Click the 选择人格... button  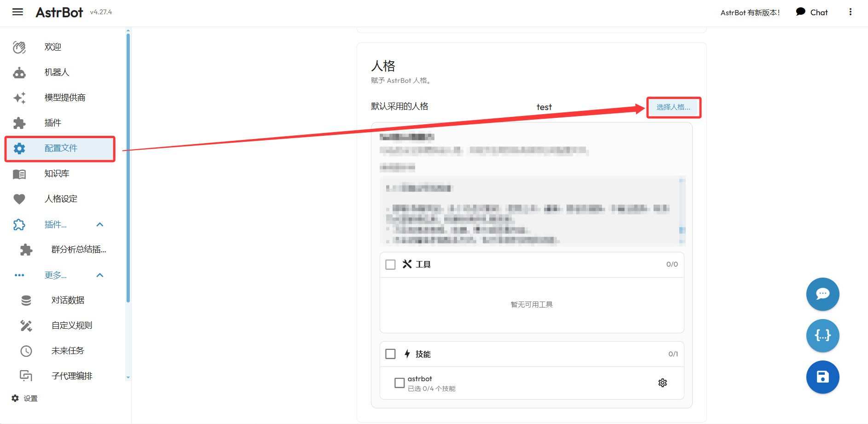coord(673,107)
